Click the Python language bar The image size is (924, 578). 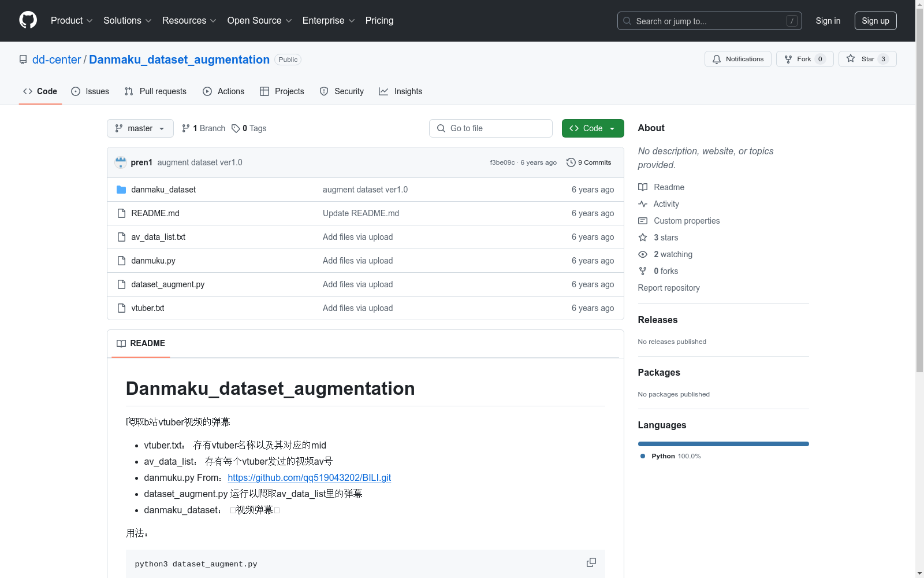coord(724,444)
